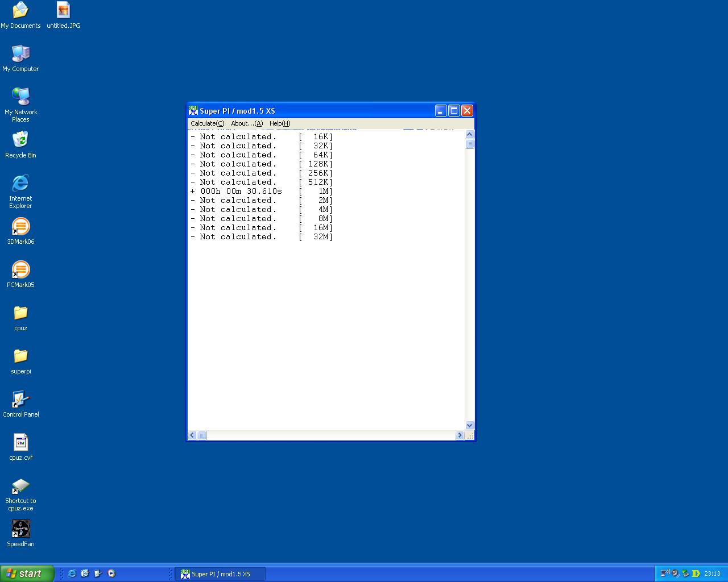The width and height of the screenshot is (728, 582).
Task: Close the Super PI window
Action: 467,111
